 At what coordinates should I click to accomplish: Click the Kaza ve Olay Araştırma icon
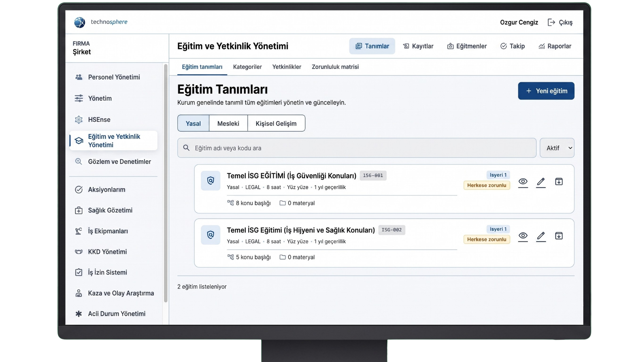point(79,293)
